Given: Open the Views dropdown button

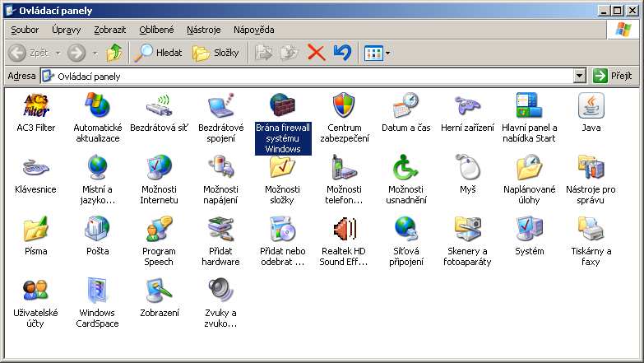Looking at the screenshot, I should coord(377,53).
